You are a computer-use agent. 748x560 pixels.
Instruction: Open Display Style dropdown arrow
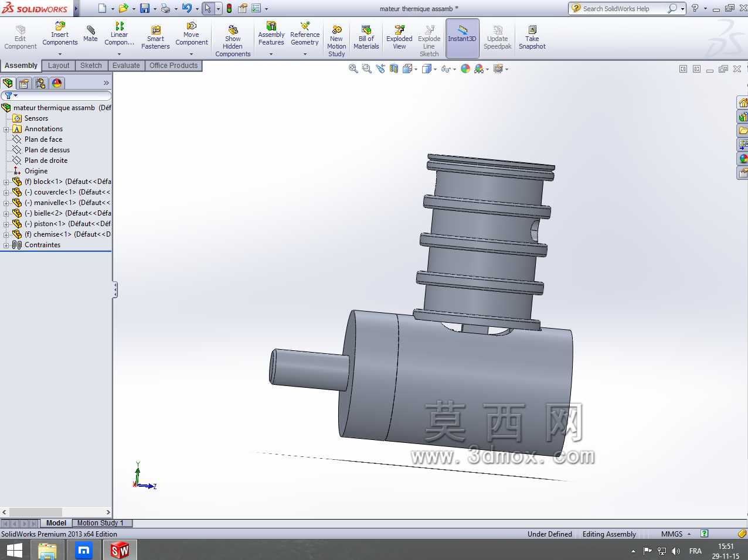tap(435, 69)
